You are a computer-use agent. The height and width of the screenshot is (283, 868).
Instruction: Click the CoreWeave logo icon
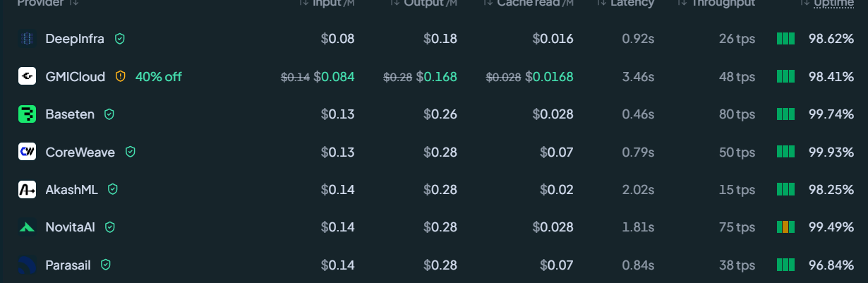(27, 152)
